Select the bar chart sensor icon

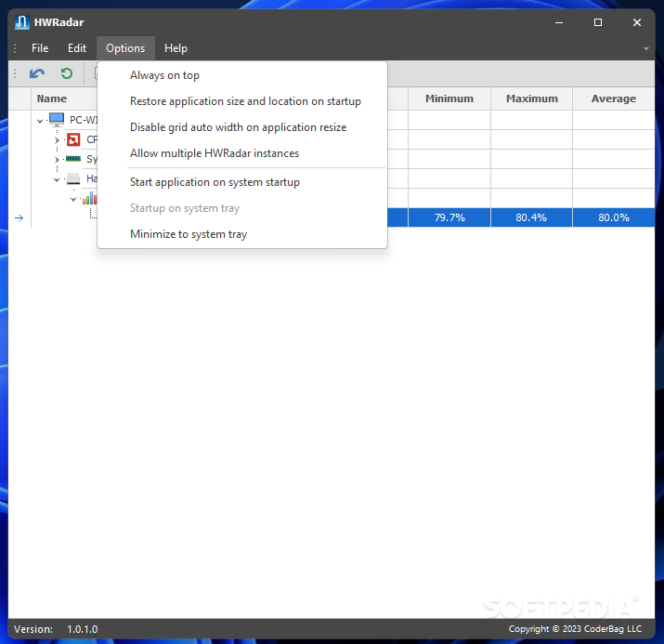[x=89, y=198]
